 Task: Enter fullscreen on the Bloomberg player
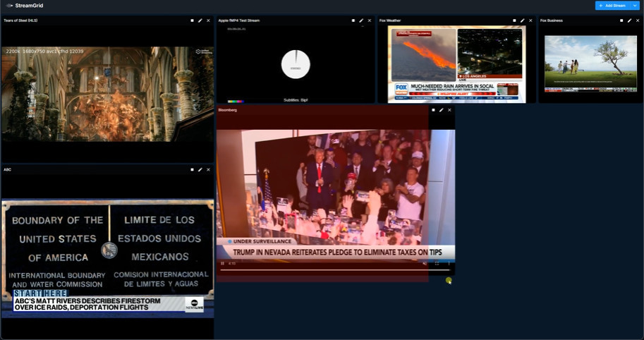437,263
